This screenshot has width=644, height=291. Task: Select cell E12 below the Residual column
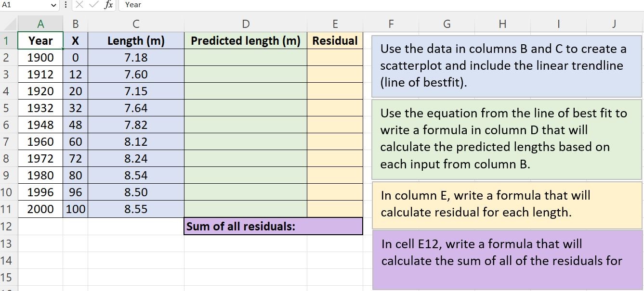(335, 226)
